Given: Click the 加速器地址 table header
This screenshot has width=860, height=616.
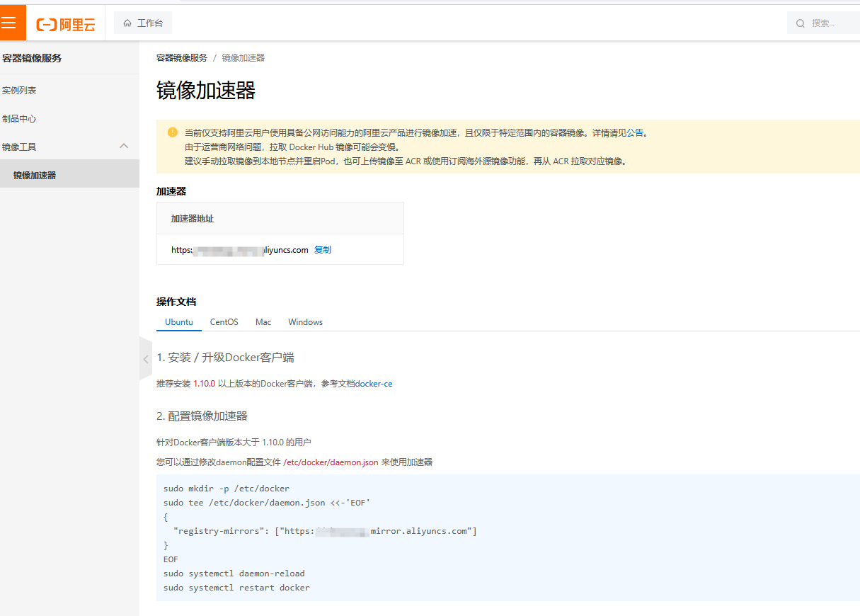Looking at the screenshot, I should point(193,219).
